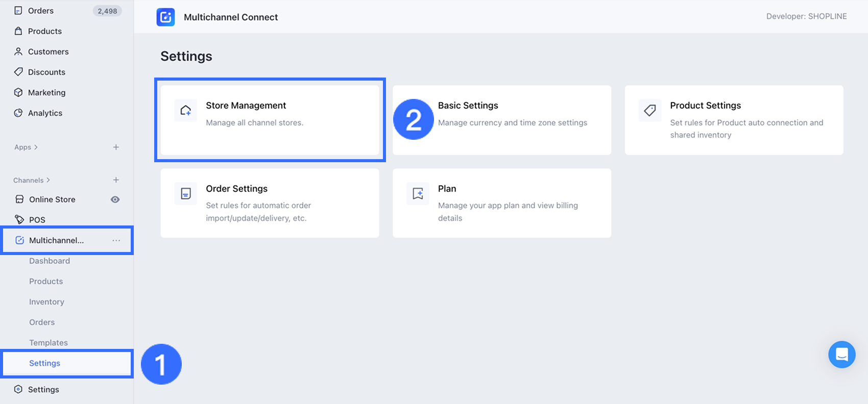Open Dashboard under Multichannel Connect
868x404 pixels.
click(x=50, y=261)
